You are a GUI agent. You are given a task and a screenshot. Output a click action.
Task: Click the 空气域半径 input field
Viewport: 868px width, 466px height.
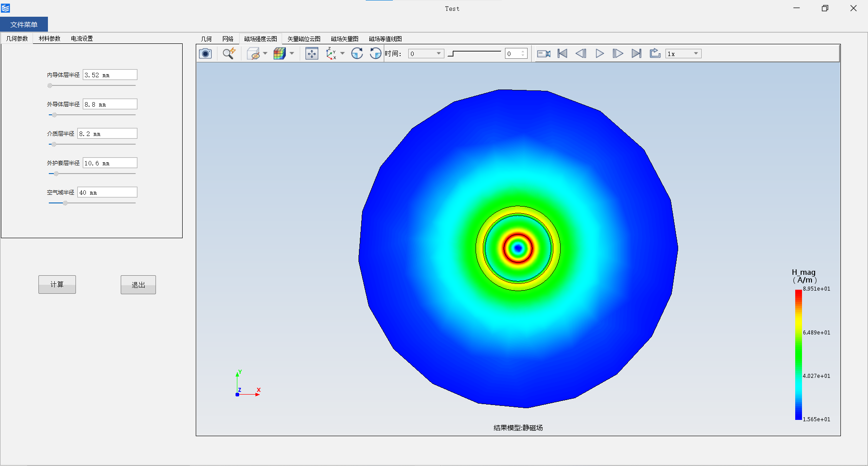point(107,193)
